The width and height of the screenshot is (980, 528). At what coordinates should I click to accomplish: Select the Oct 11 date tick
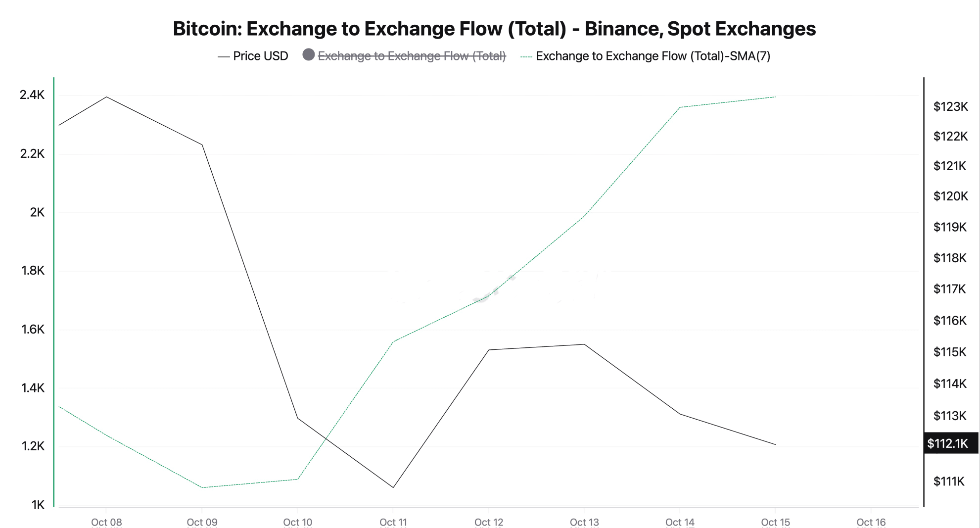(x=393, y=522)
